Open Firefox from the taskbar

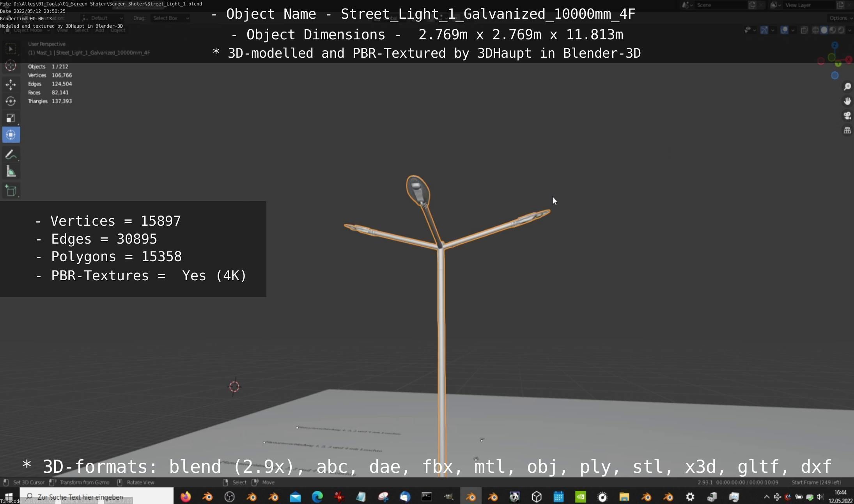click(186, 497)
